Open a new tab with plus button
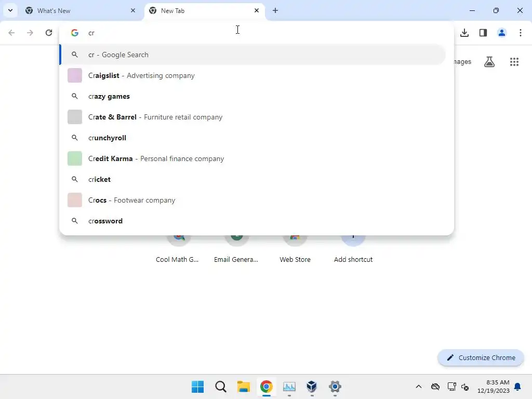 point(275,10)
